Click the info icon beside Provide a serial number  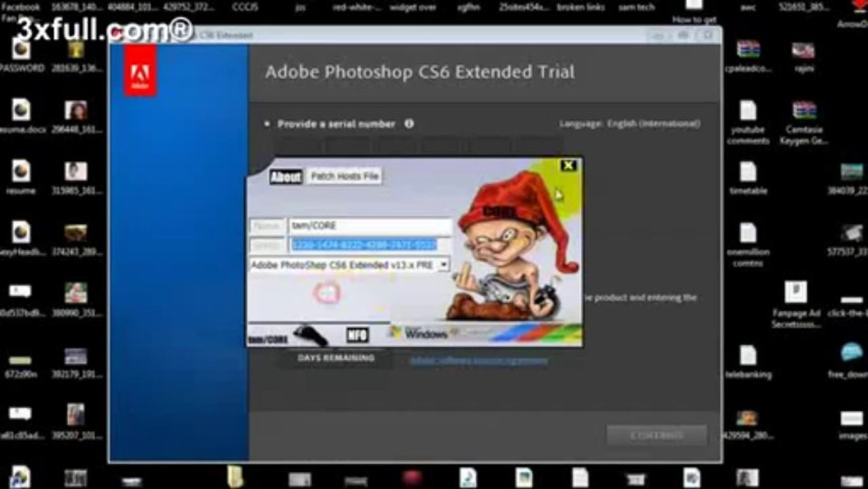click(x=409, y=124)
